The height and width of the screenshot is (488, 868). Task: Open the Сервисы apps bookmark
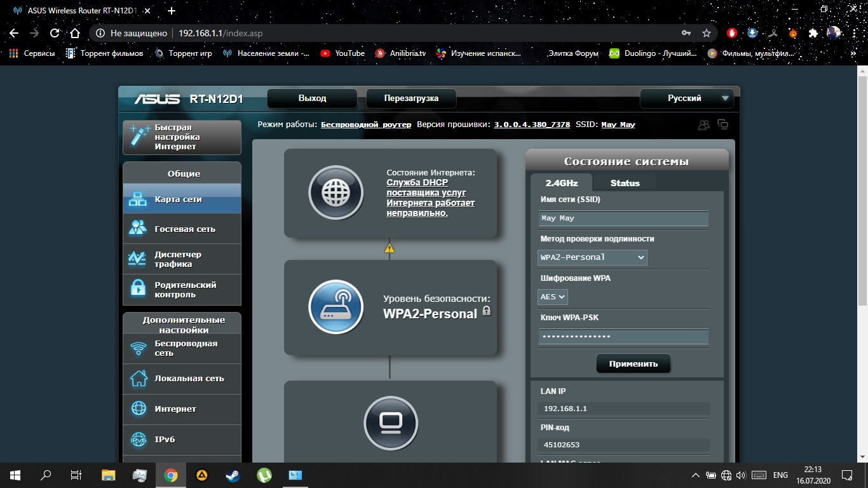click(32, 53)
